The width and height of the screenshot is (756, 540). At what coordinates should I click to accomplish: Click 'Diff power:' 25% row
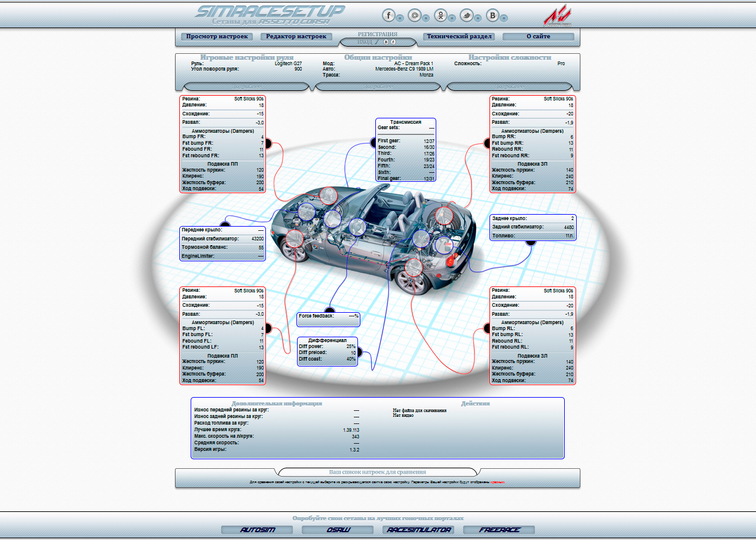click(x=328, y=346)
